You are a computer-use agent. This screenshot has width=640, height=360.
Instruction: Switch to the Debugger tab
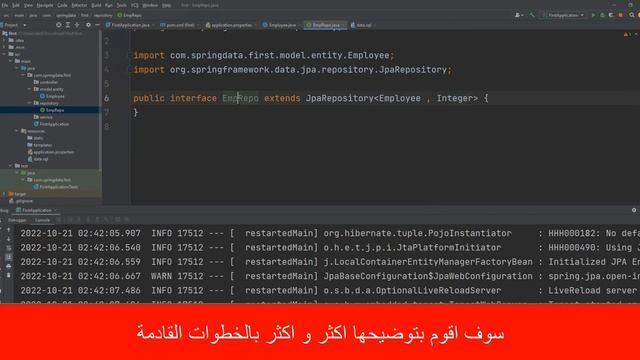coord(17,220)
